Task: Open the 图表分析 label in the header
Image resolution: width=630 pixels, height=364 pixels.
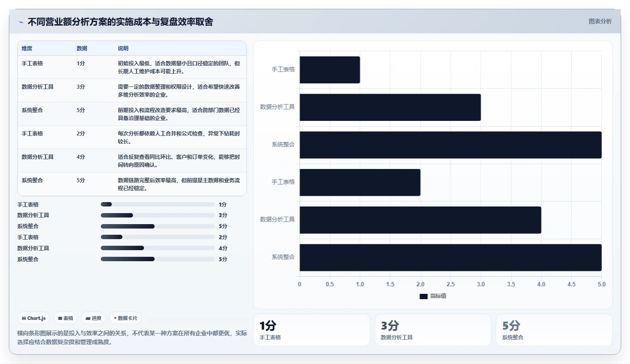Action: 600,21
